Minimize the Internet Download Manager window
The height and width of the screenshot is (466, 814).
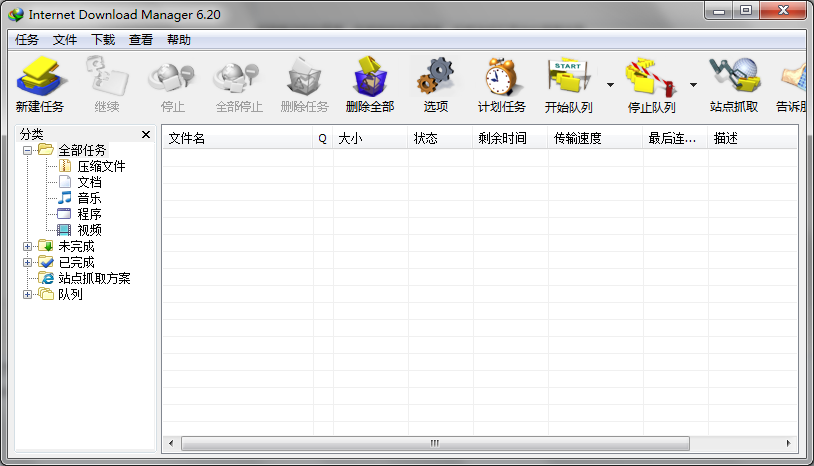[718, 10]
